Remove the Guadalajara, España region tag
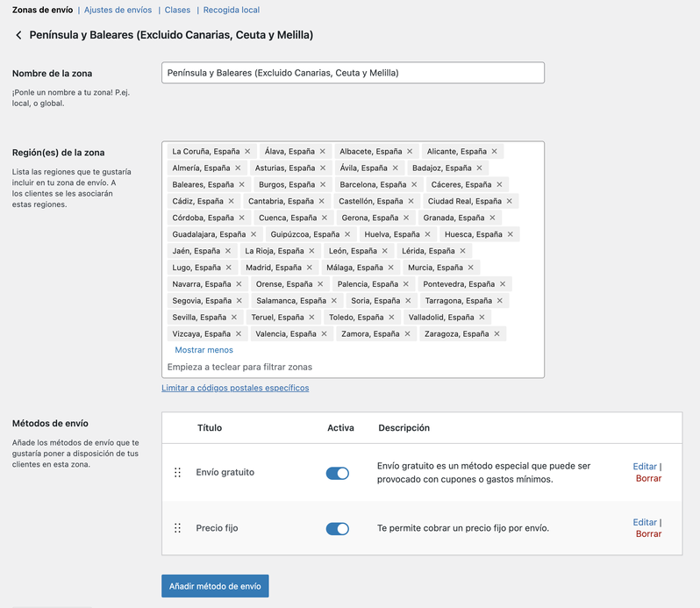 tap(254, 234)
